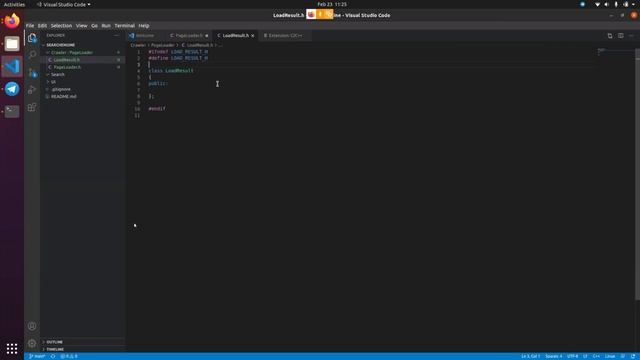Open the system status menu in top bar
The image size is (640, 360).
click(615, 4)
